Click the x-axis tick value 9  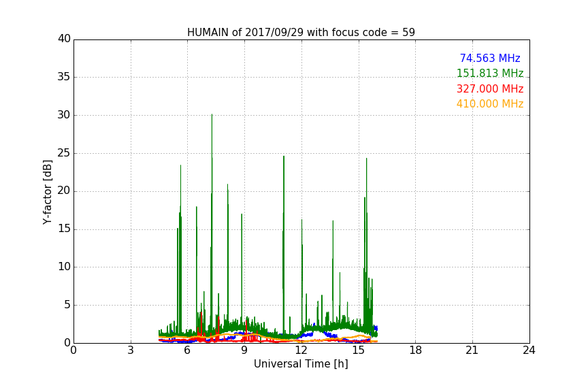pos(244,350)
